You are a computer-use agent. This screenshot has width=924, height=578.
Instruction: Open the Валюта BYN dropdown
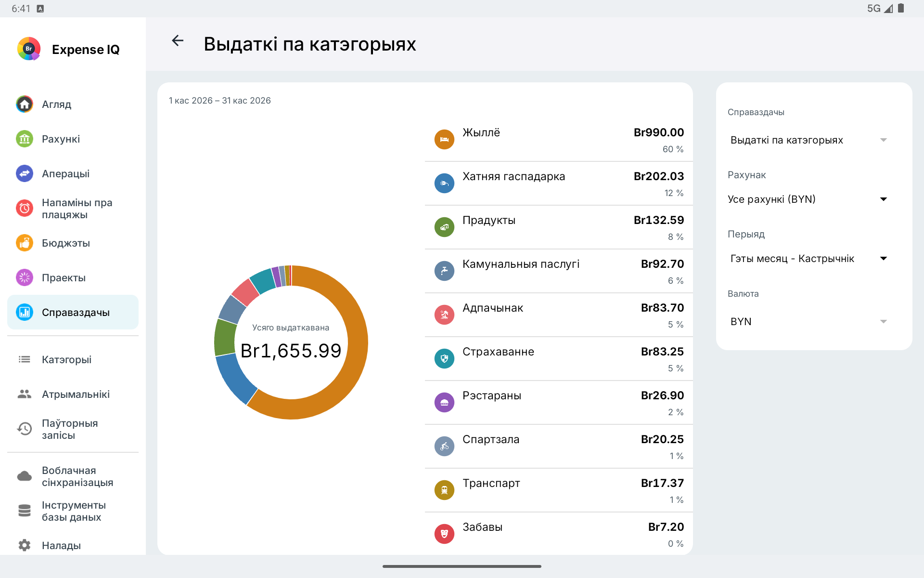point(808,322)
